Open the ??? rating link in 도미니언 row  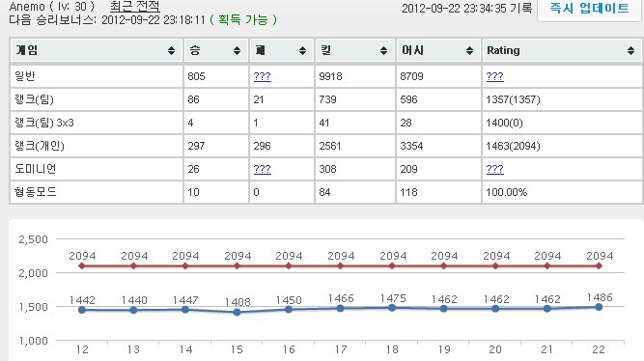point(494,169)
